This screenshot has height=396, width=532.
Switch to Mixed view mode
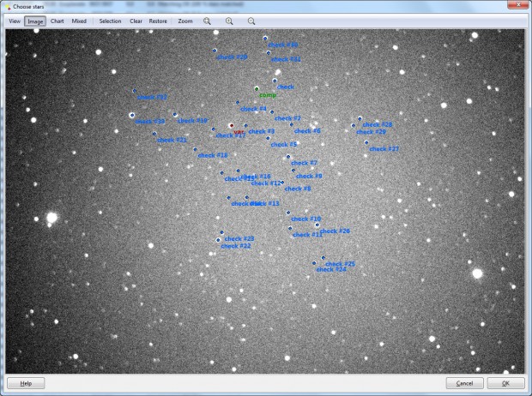[79, 21]
